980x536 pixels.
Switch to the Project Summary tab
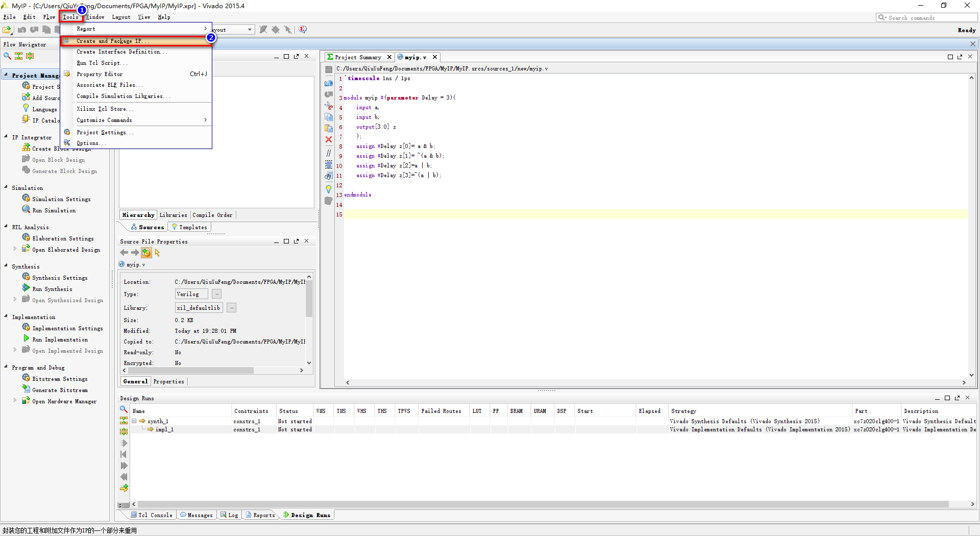[x=358, y=57]
